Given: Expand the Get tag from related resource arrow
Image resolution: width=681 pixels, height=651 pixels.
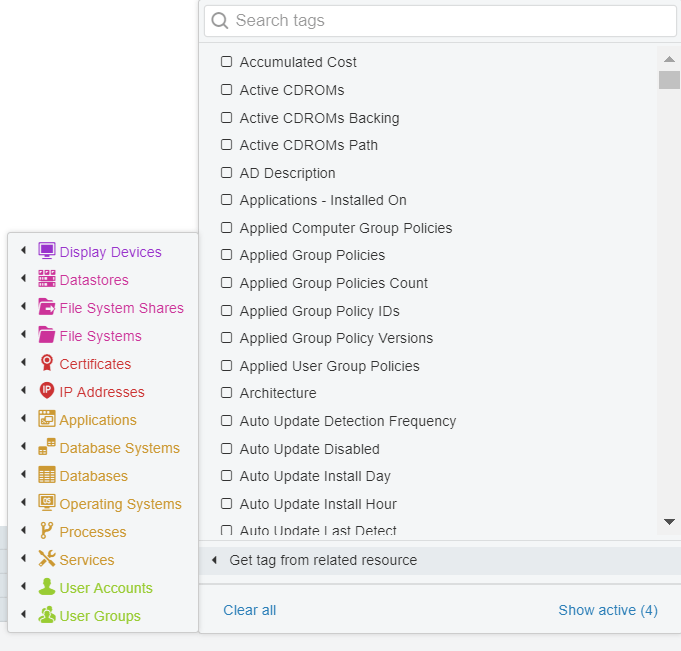Looking at the screenshot, I should pyautogui.click(x=214, y=560).
